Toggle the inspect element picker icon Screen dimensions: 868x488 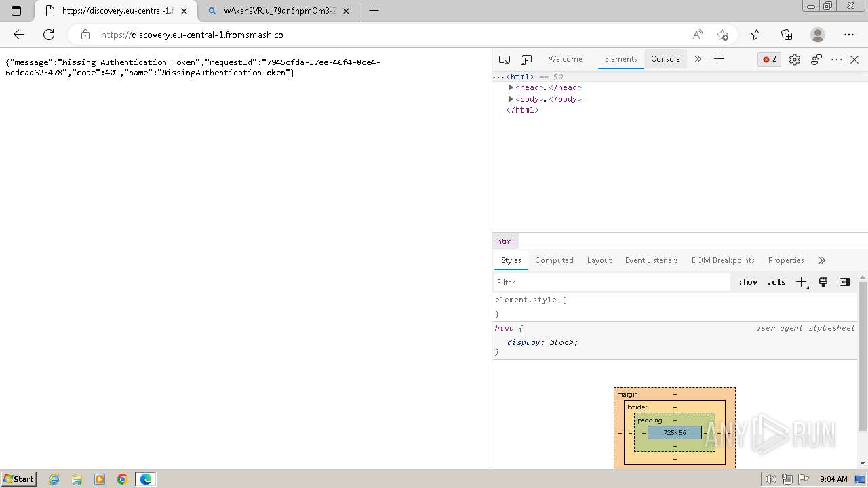pyautogui.click(x=504, y=60)
